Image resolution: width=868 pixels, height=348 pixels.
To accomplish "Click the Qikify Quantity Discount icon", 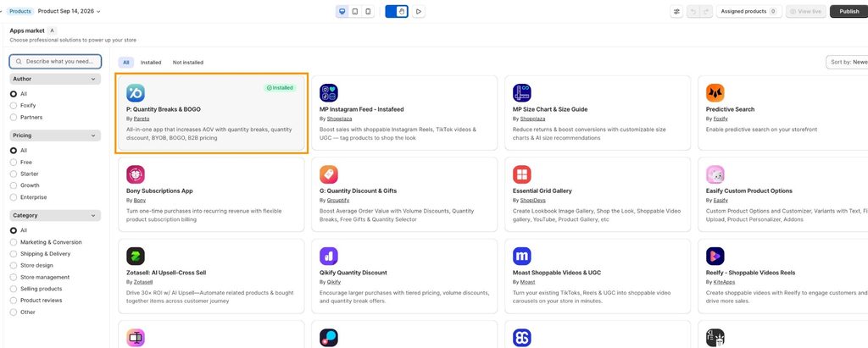I will (329, 257).
